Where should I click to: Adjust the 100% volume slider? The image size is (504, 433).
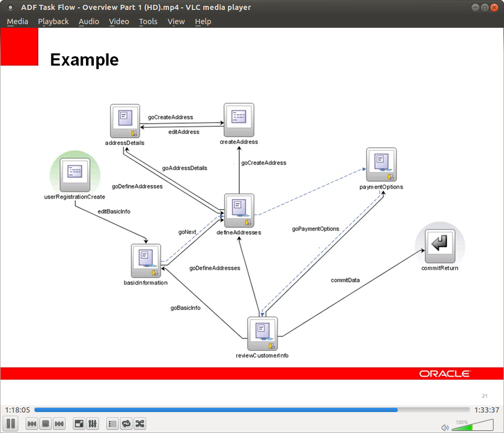coord(472,426)
